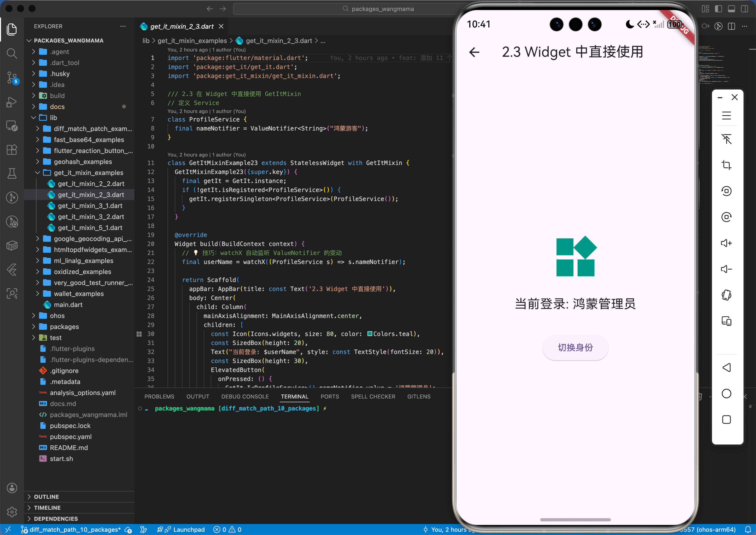Open the Extensions view
This screenshot has height=535, width=756.
(12, 150)
